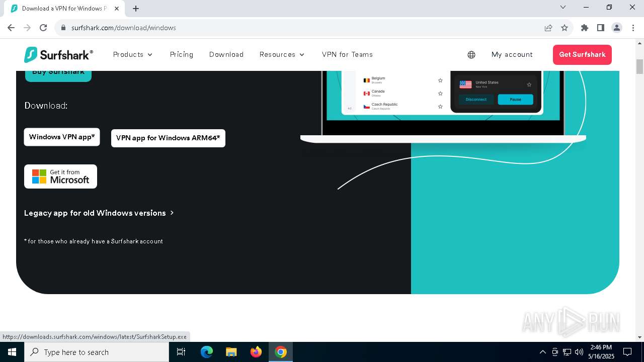This screenshot has width=644, height=362.
Task: Open a new browser tab
Action: click(136, 9)
